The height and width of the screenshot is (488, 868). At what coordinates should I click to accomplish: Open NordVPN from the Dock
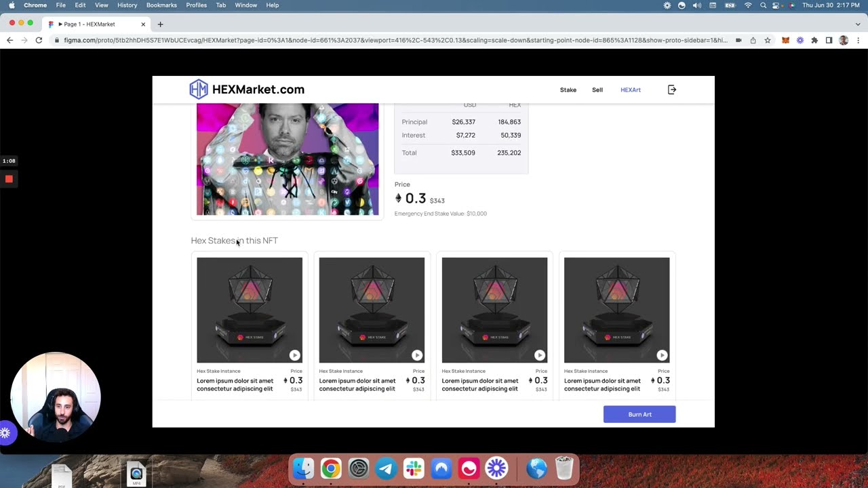tap(441, 468)
